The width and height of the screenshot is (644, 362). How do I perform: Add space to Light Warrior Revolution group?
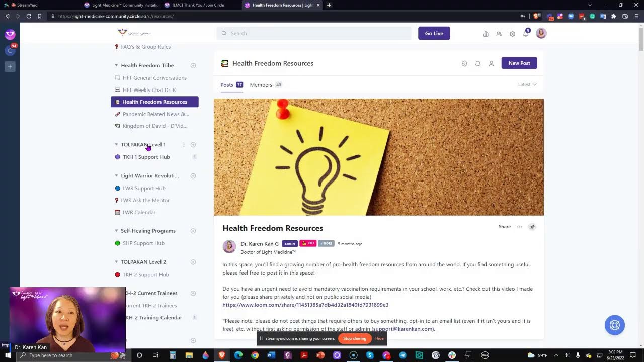(x=193, y=176)
